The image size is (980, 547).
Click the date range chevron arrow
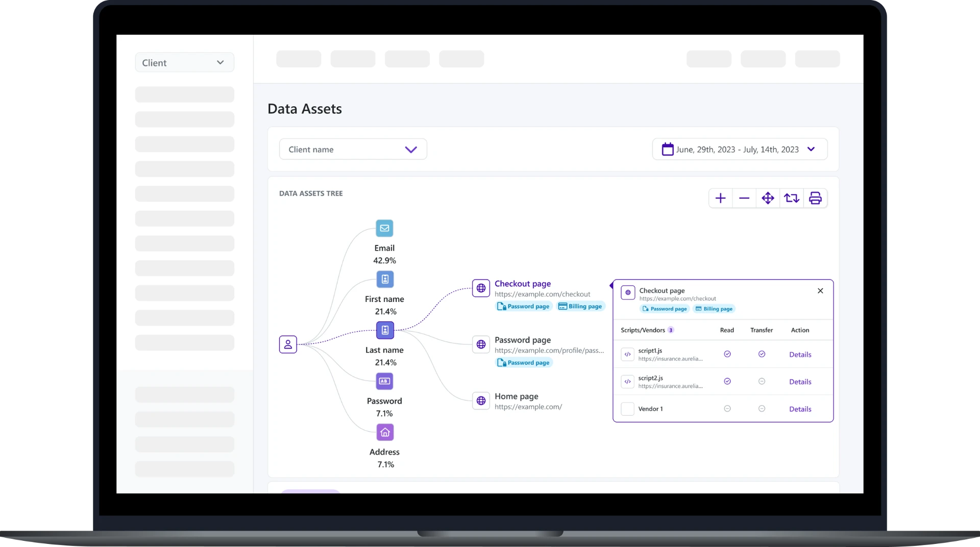(811, 149)
